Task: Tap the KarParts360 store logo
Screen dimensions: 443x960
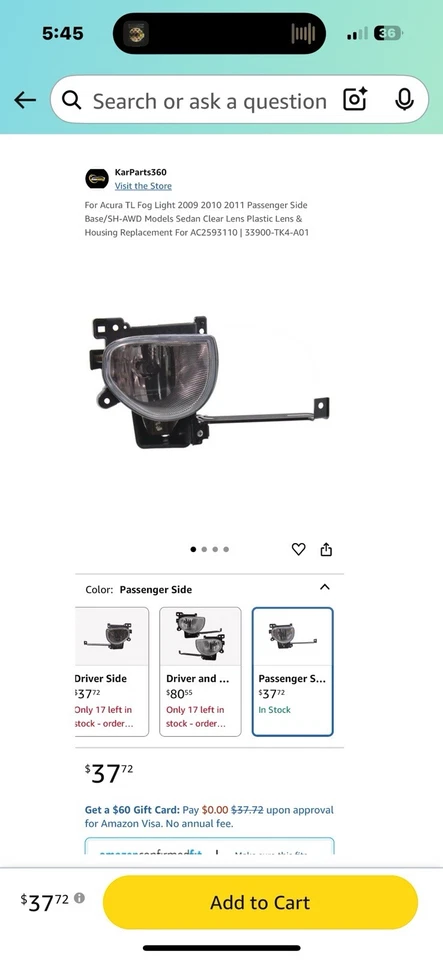Action: coord(97,179)
